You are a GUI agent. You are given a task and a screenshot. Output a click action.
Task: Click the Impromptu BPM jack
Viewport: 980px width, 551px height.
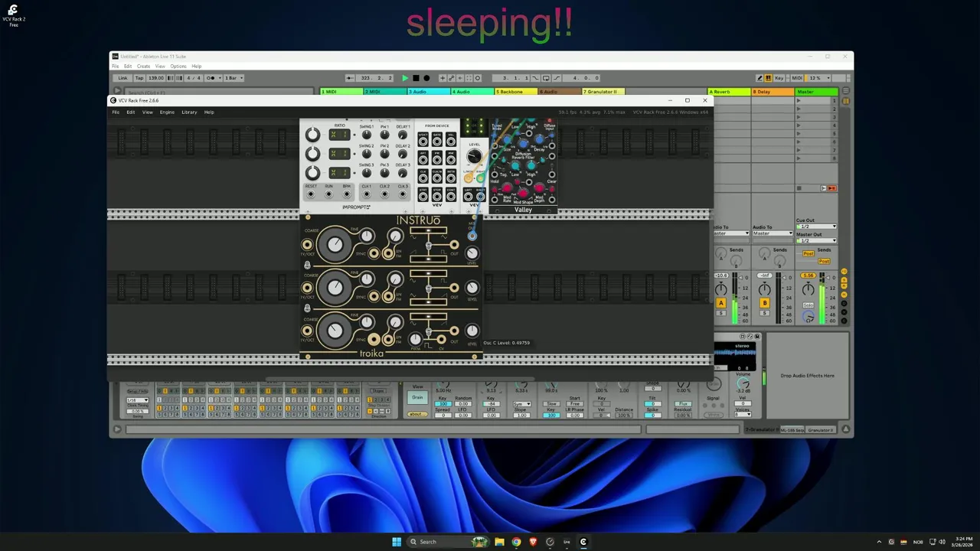point(347,194)
